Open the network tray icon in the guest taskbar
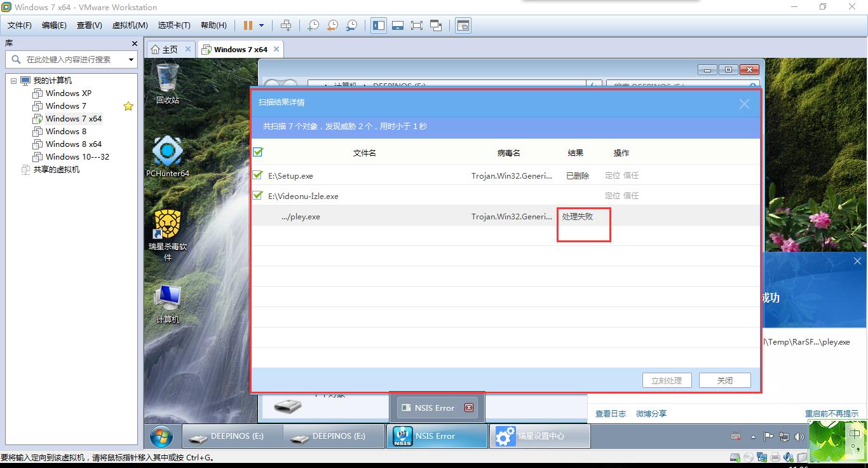Image resolution: width=868 pixels, height=468 pixels. tap(784, 437)
